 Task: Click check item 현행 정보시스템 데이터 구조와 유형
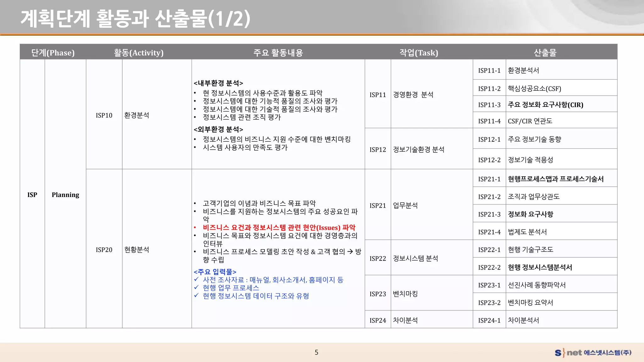[256, 296]
